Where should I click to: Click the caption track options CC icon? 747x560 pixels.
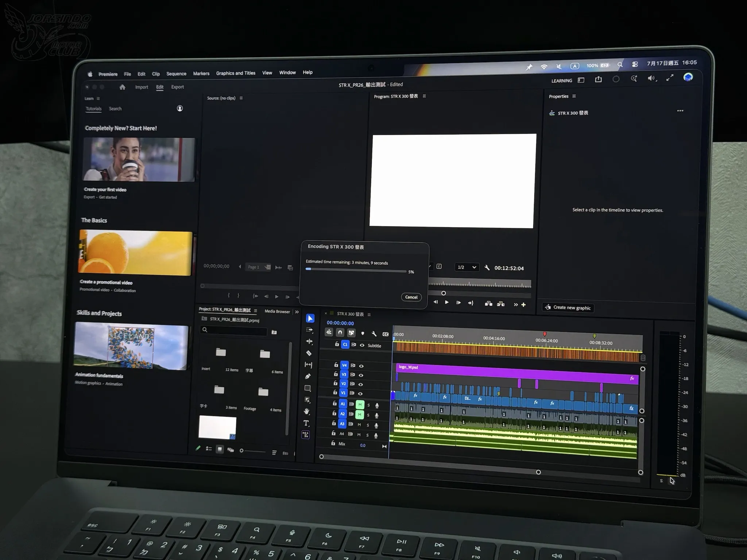tap(385, 334)
